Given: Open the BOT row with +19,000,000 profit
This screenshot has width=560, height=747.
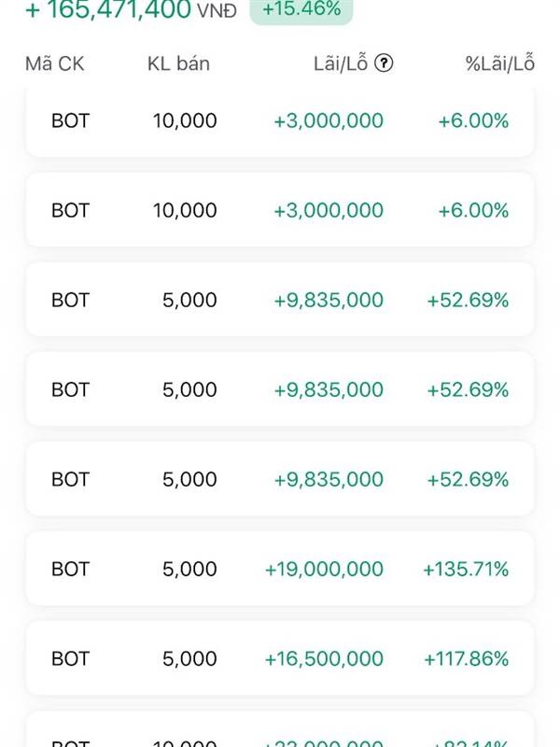Looking at the screenshot, I should point(280,569).
